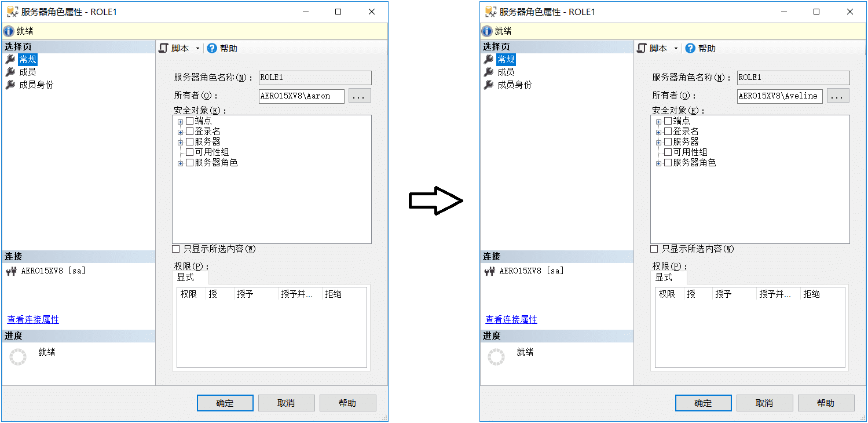The width and height of the screenshot is (868, 423).
Task: Click 授予并... column header in left window
Action: click(x=300, y=294)
